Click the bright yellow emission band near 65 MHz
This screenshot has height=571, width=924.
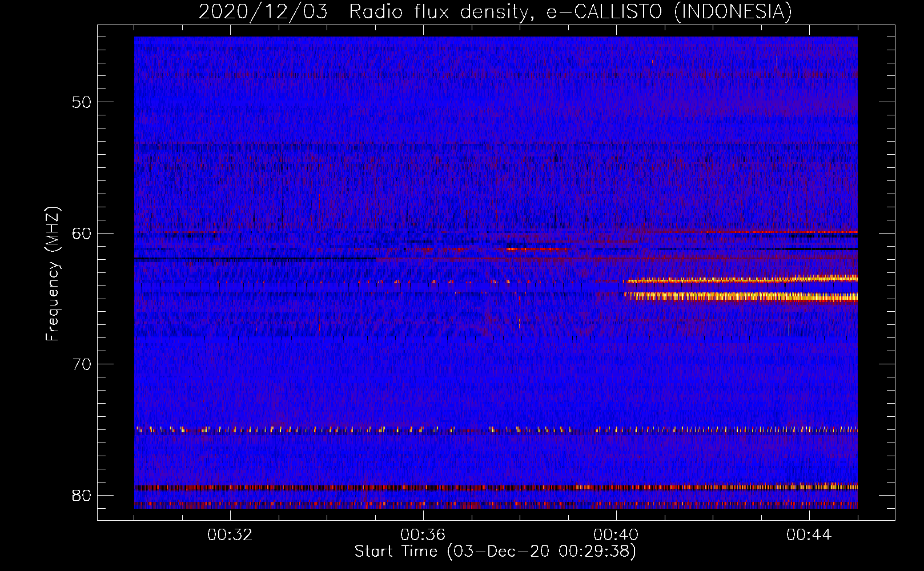[742, 296]
